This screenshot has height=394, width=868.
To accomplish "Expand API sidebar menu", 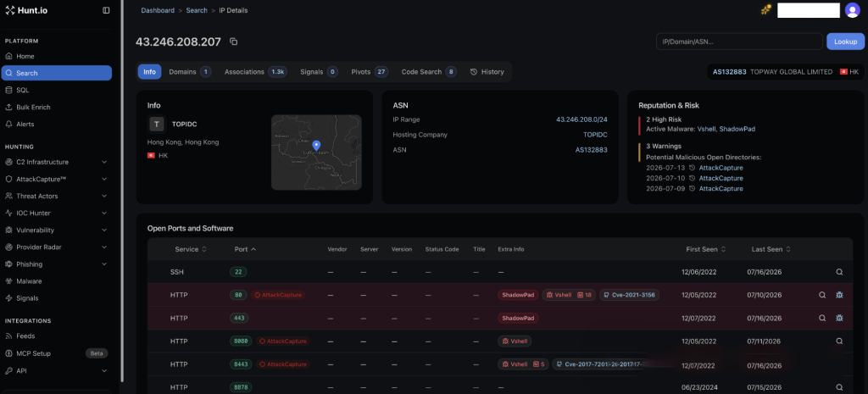I will (x=104, y=371).
